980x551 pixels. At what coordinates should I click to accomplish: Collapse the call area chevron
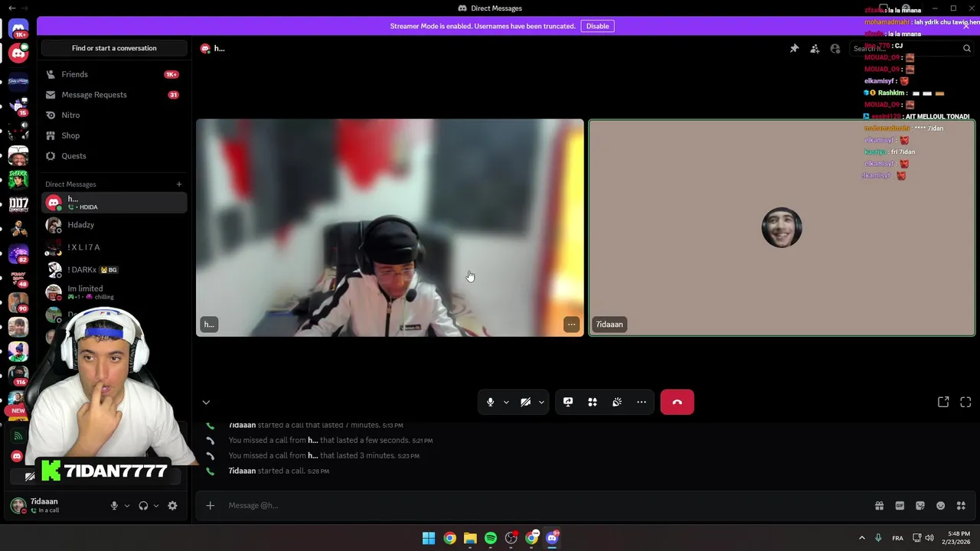pyautogui.click(x=206, y=402)
